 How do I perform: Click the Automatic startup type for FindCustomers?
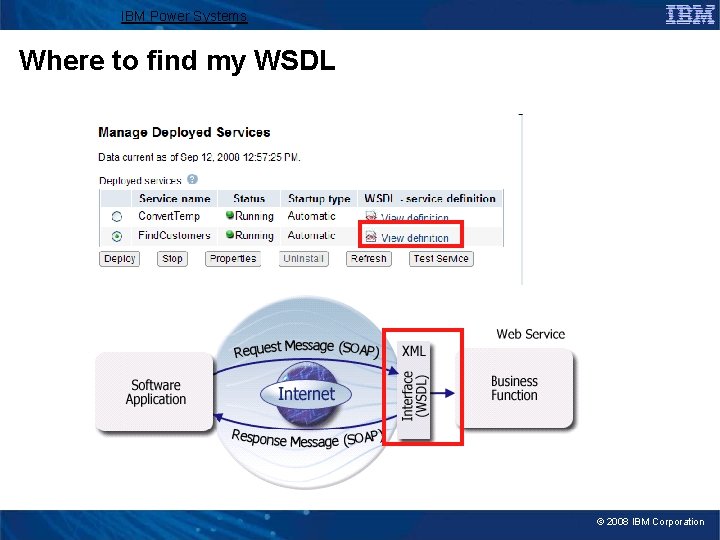[x=311, y=235]
